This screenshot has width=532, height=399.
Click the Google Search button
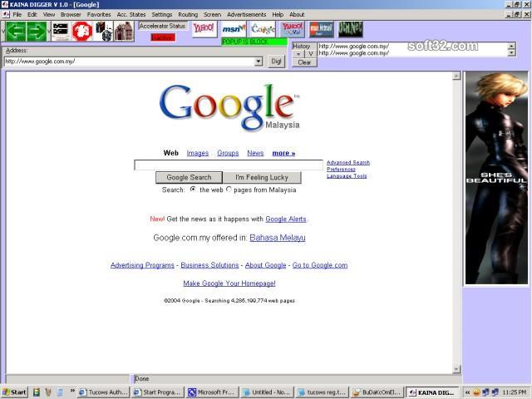189,177
